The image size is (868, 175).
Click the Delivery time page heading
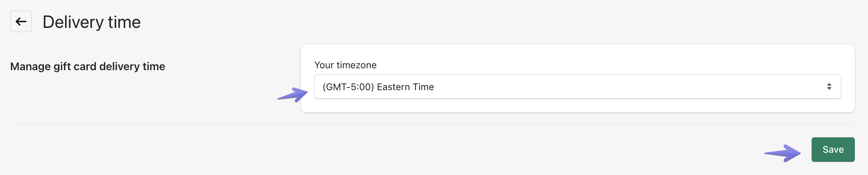pos(91,22)
